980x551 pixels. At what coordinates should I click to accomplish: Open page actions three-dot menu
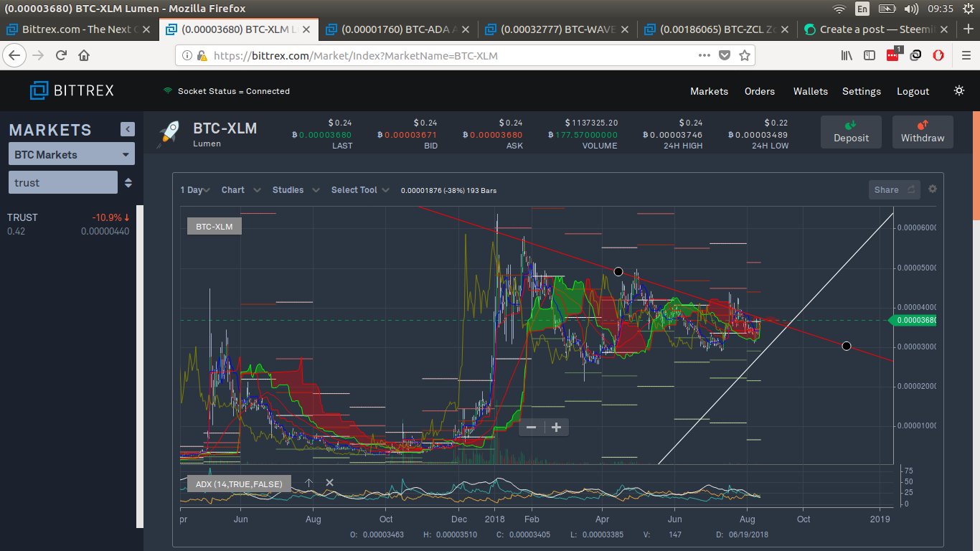pos(705,55)
